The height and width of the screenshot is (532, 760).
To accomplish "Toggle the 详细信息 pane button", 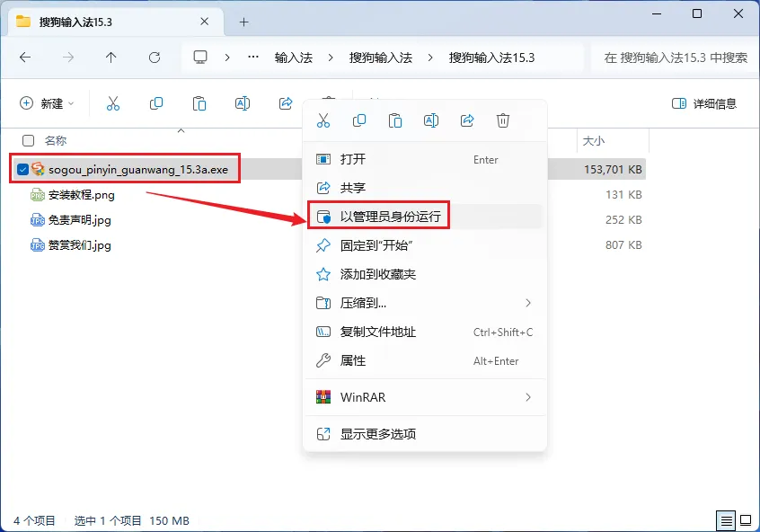I will tap(704, 103).
